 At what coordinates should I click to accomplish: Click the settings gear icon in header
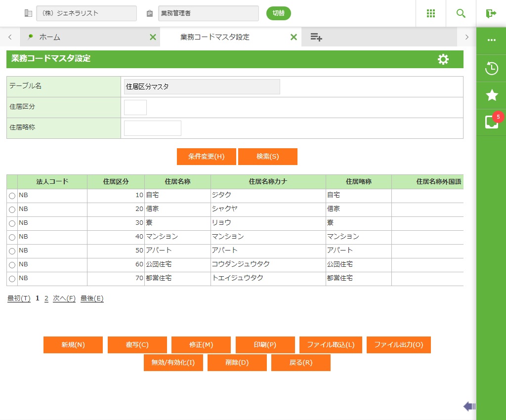pyautogui.click(x=443, y=59)
